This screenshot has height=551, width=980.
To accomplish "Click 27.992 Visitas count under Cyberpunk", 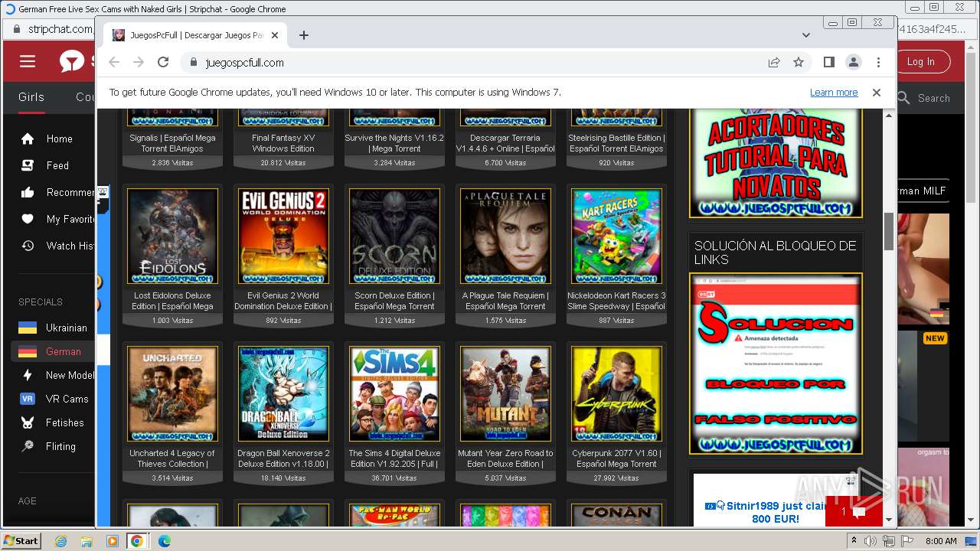I will (x=616, y=478).
